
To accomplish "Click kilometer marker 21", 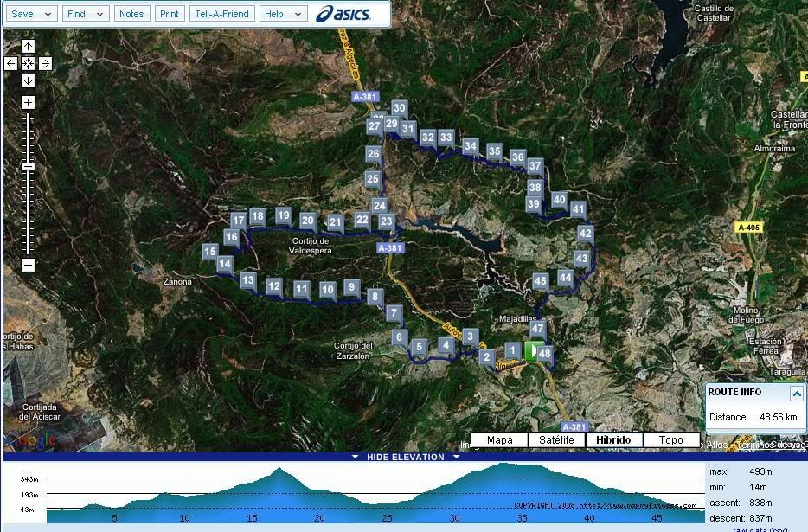I will 335,222.
